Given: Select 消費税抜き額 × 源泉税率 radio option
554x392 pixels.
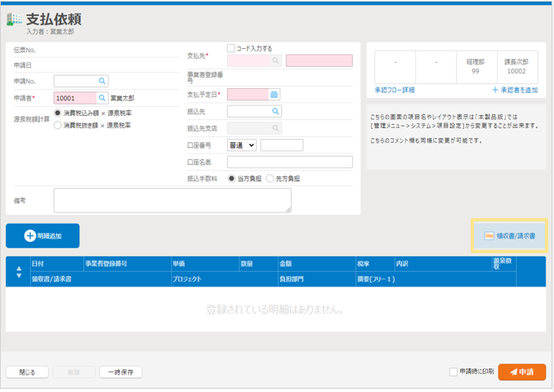Looking at the screenshot, I should coord(58,125).
